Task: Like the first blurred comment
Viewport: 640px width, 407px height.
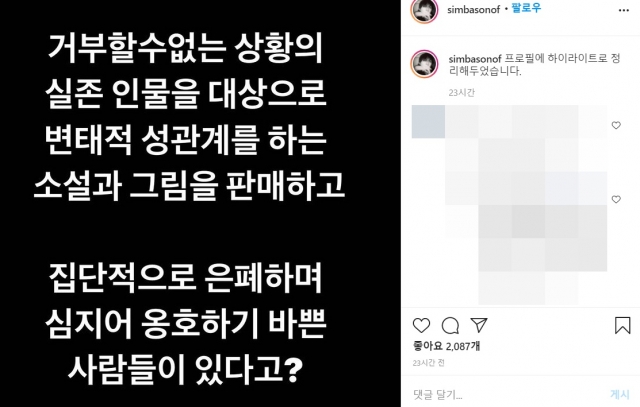Action: tap(616, 125)
